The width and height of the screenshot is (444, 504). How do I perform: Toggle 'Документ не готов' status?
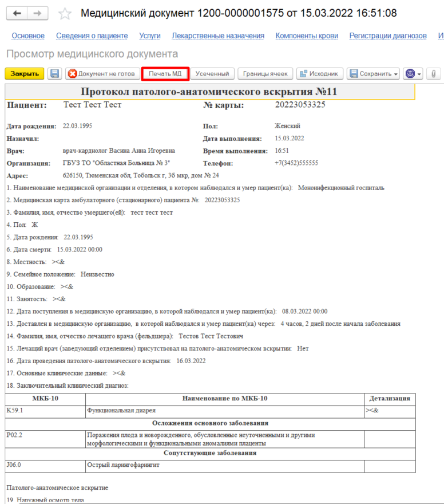pos(102,74)
